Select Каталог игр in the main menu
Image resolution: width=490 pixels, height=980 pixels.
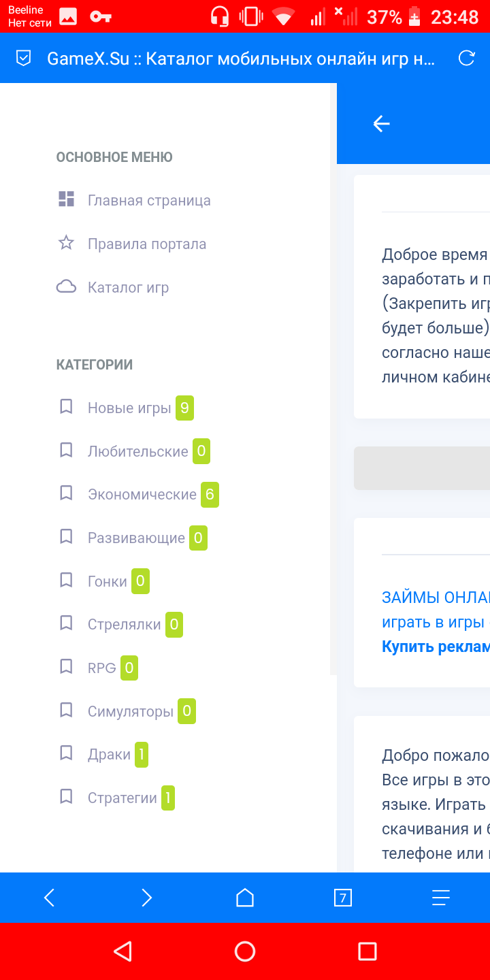click(128, 287)
